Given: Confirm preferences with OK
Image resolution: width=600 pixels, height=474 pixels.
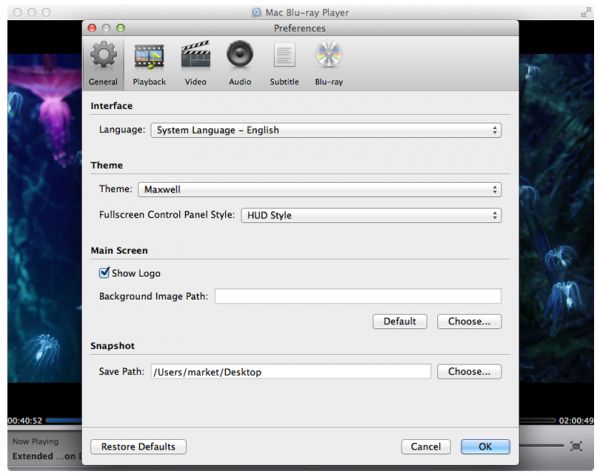Looking at the screenshot, I should 485,446.
